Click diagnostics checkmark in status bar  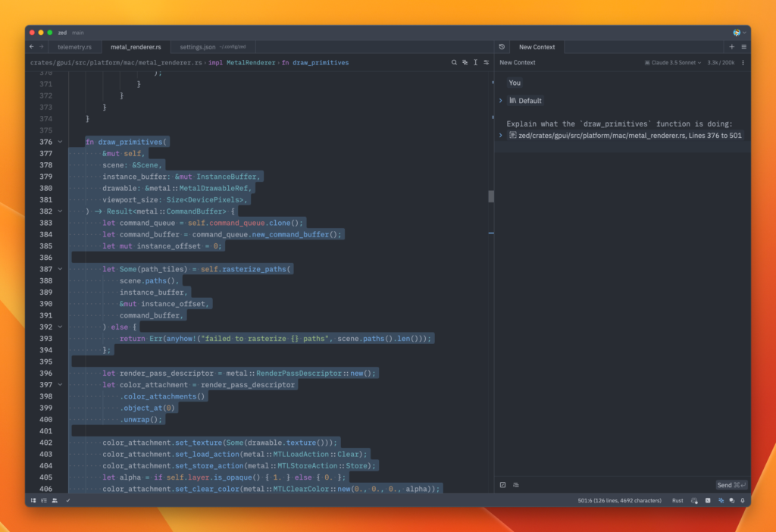(x=67, y=500)
